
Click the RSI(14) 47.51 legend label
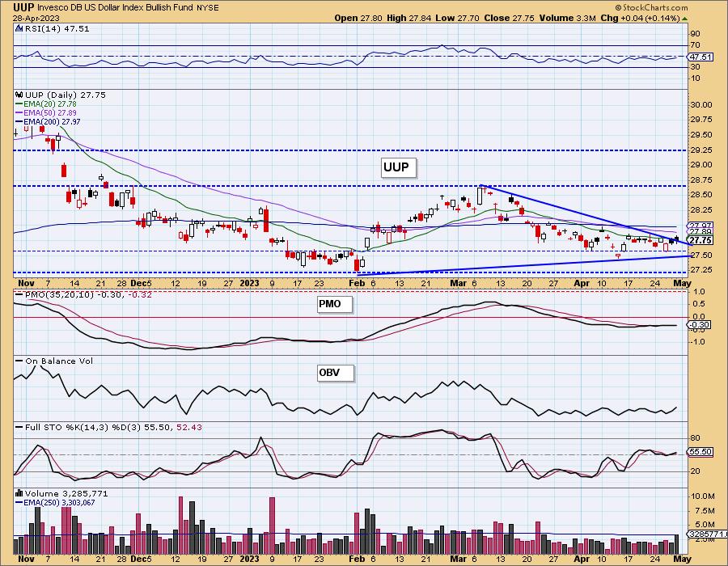tap(57, 28)
